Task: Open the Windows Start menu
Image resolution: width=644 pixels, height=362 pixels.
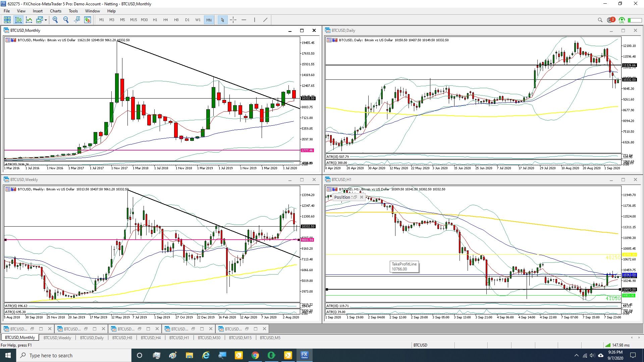Action: 8,355
